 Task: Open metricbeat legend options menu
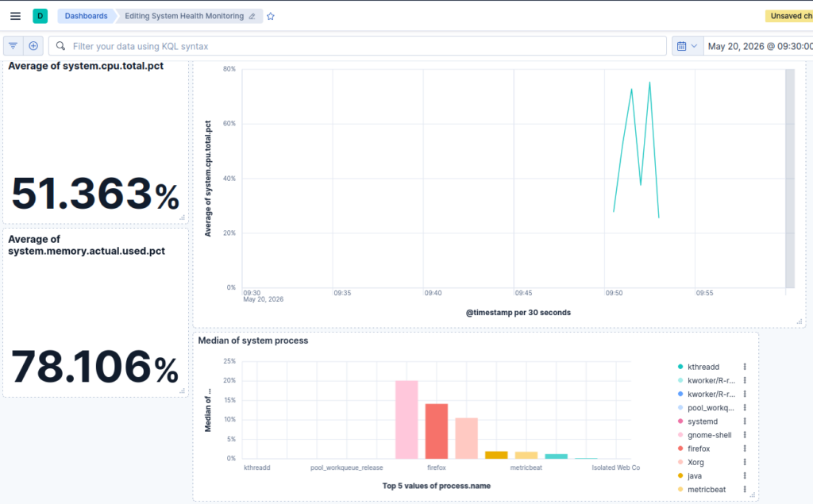click(745, 489)
